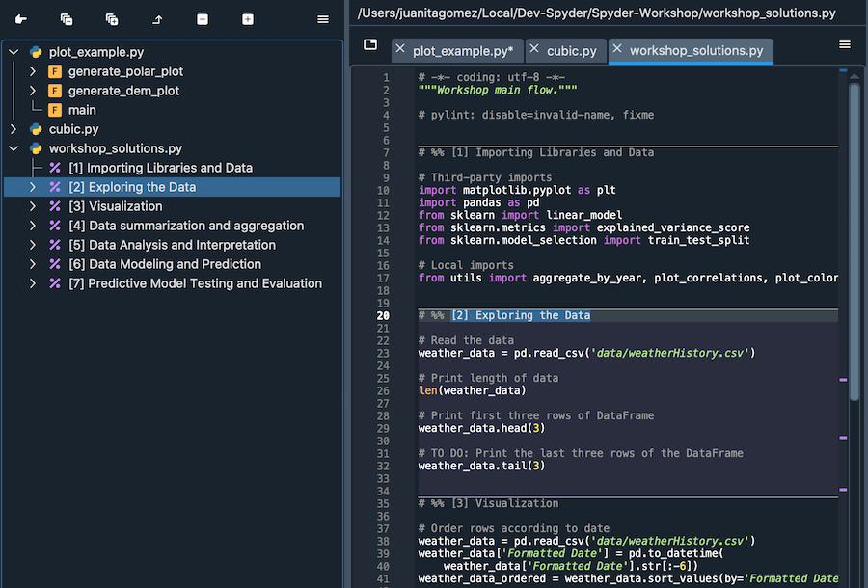Open the Editor options hamburger menu
The image size is (868, 588).
[x=845, y=43]
